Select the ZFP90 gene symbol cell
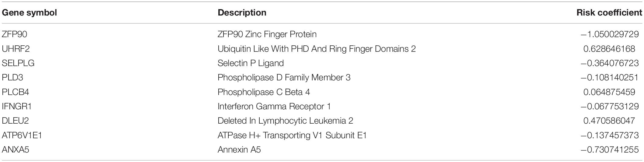This screenshot has width=644, height=162. (x=15, y=34)
